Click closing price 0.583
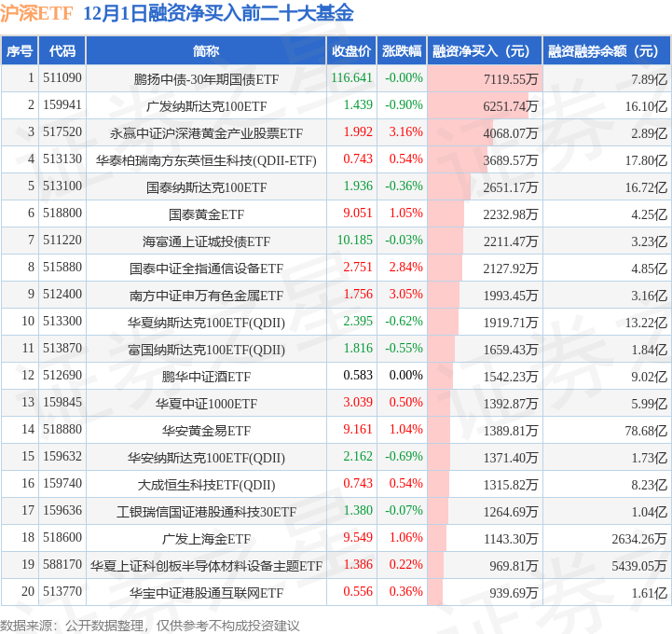This screenshot has height=634, width=672. click(x=358, y=375)
